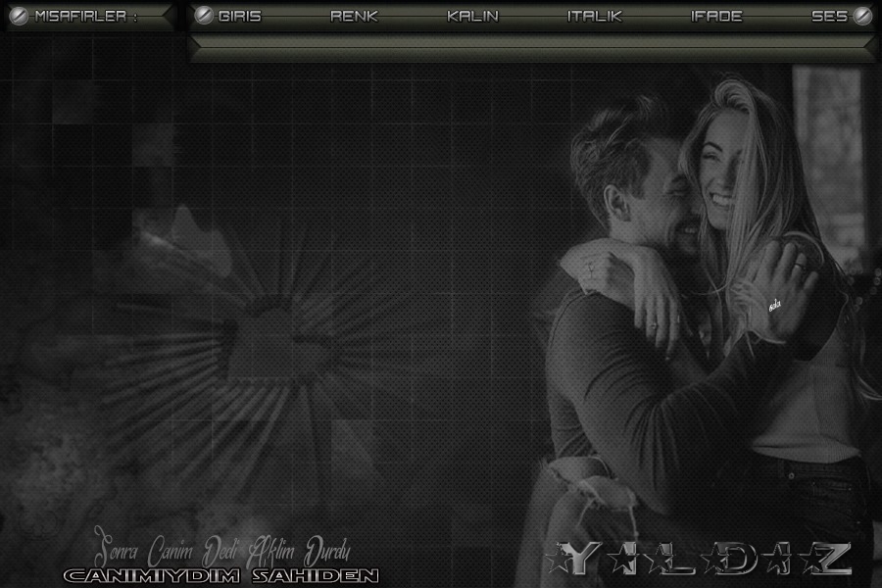Screen dimensions: 882x588
Task: Click the round knob next to GIRIS
Action: pos(204,16)
